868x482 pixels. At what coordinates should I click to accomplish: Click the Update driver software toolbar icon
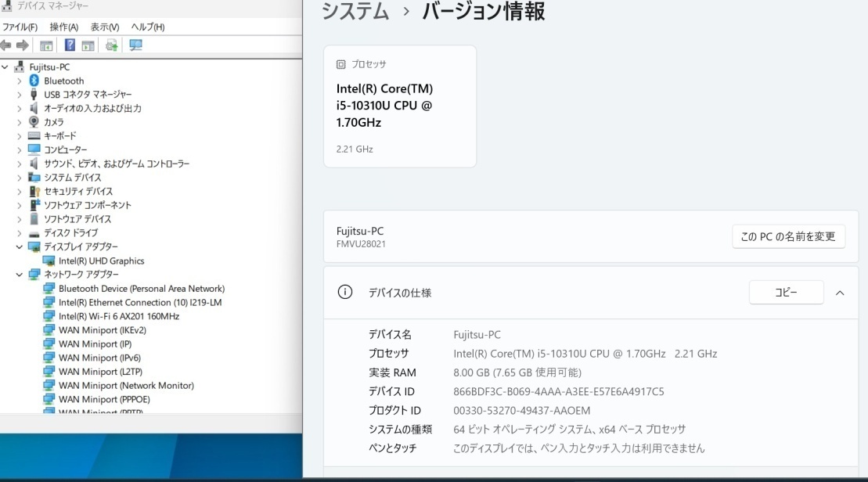(111, 45)
